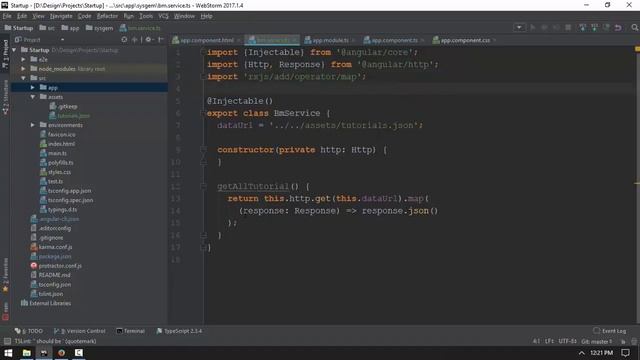Collapse the src folder
Image resolution: width=640 pixels, height=360 pixels.
24,78
